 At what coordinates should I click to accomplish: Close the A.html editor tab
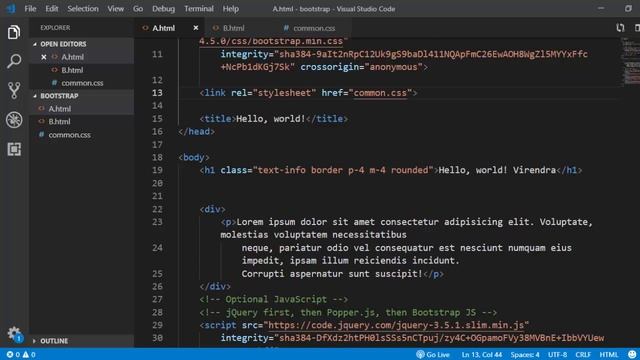[196, 28]
